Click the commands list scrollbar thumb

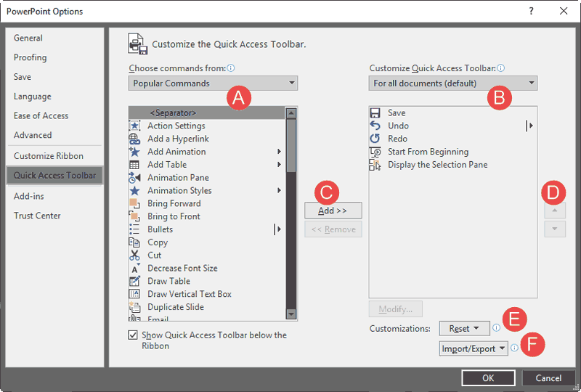tap(291, 146)
